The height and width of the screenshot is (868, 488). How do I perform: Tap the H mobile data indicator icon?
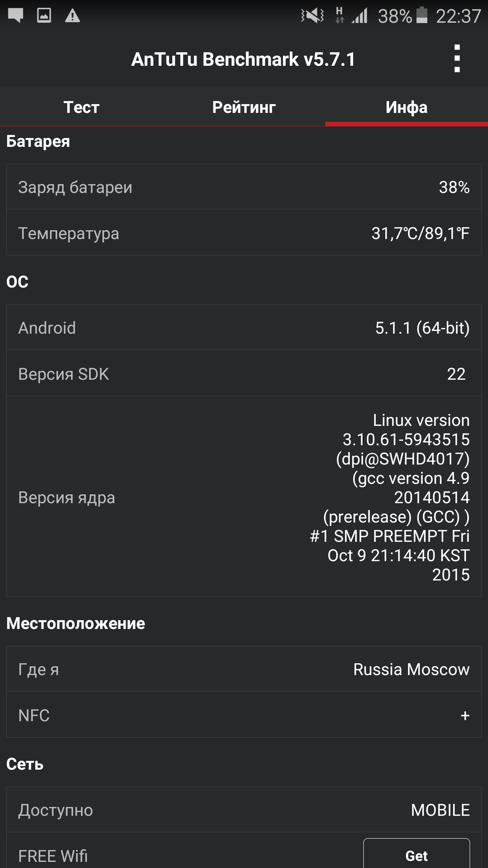[339, 16]
